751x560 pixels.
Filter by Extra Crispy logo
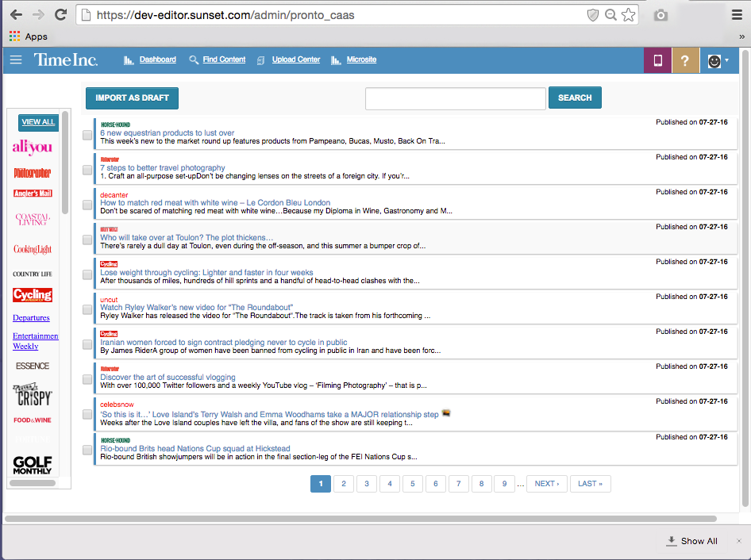click(33, 394)
